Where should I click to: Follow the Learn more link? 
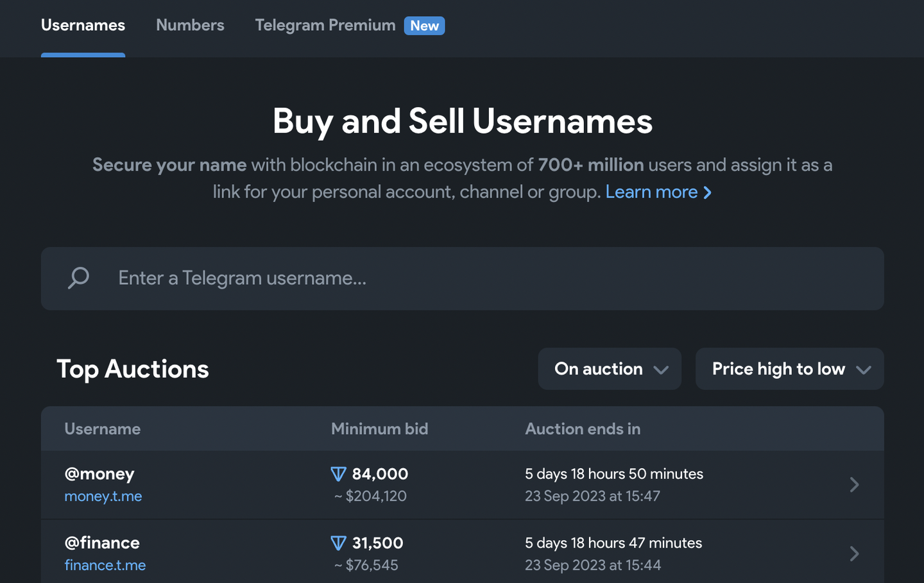(x=651, y=192)
